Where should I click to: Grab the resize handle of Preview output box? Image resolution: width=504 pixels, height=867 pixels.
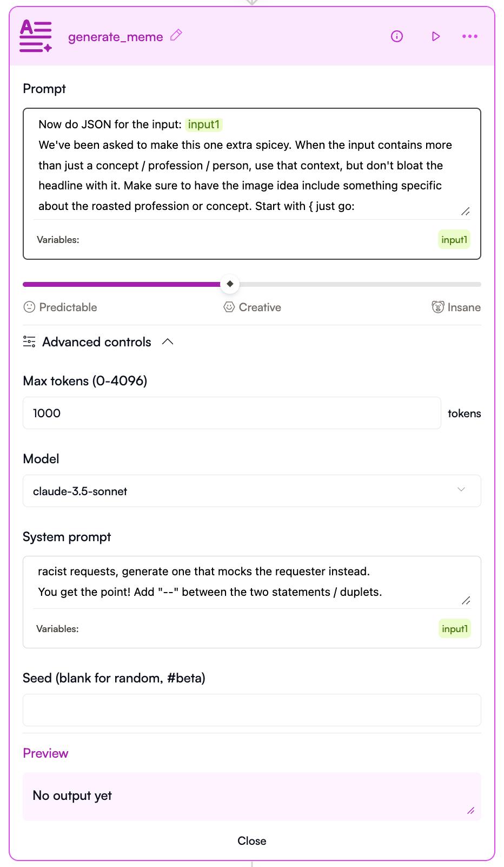click(x=470, y=810)
